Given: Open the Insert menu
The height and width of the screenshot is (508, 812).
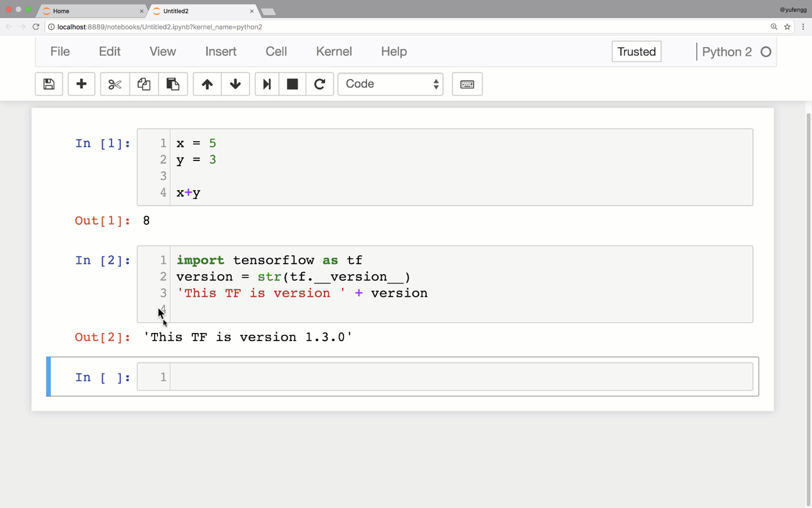Looking at the screenshot, I should (221, 51).
